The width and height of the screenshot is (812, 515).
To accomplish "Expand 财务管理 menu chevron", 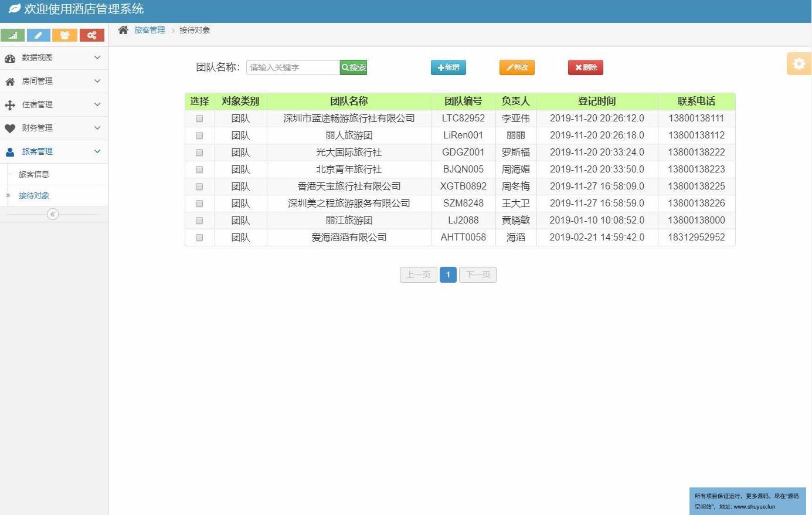I will click(x=97, y=128).
